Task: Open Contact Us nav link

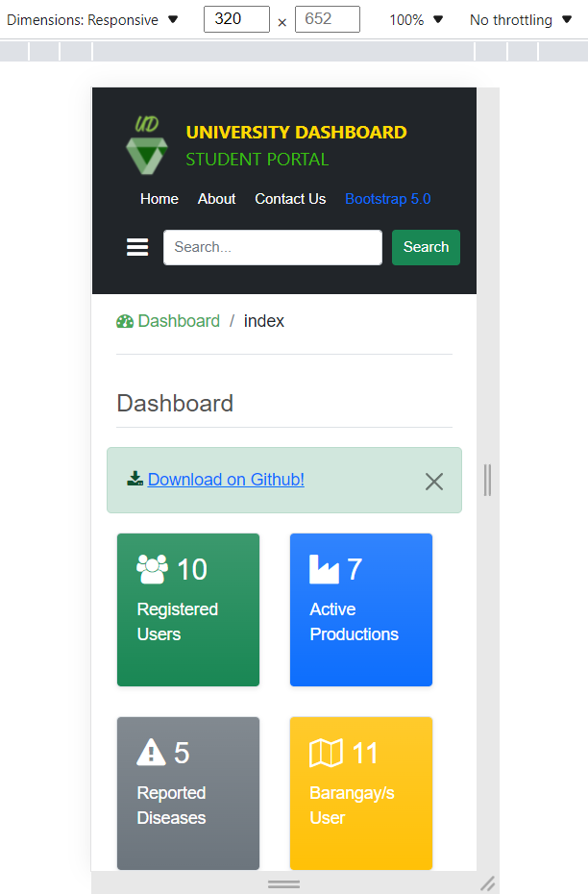Action: pos(290,199)
